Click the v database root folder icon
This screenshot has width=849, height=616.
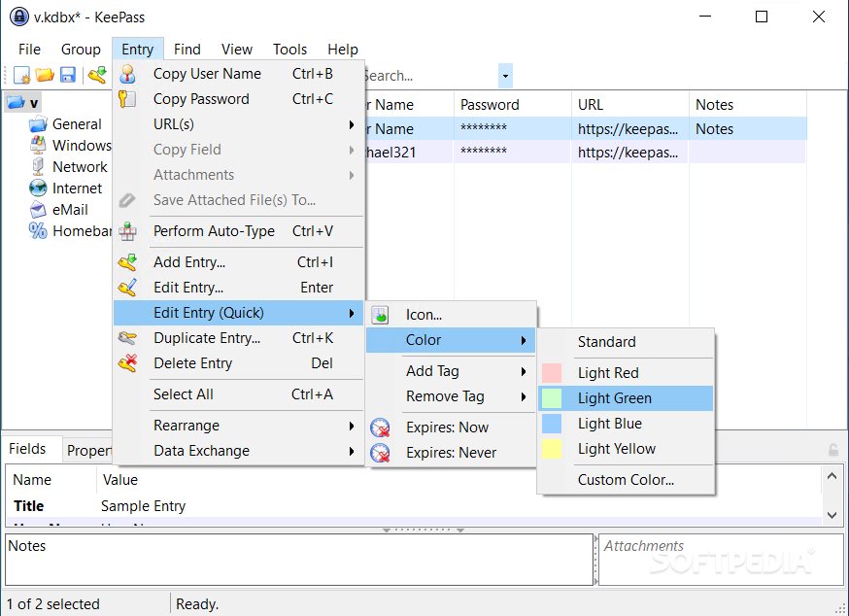(x=16, y=102)
